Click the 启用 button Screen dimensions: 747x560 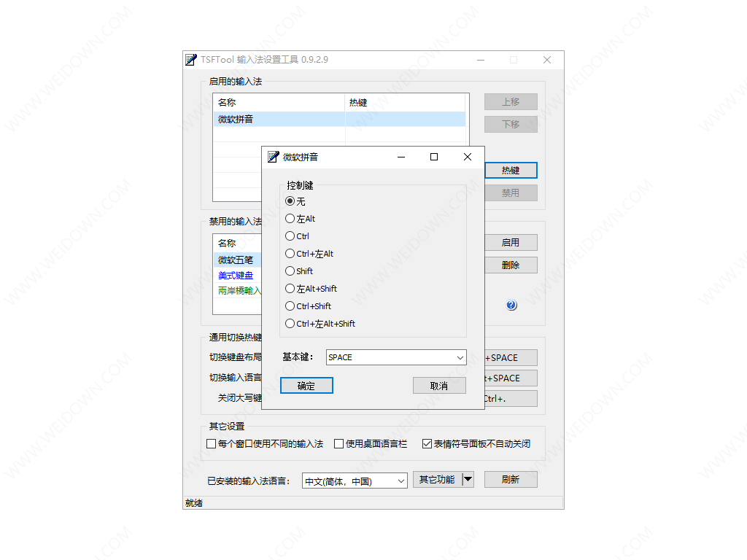pyautogui.click(x=511, y=242)
